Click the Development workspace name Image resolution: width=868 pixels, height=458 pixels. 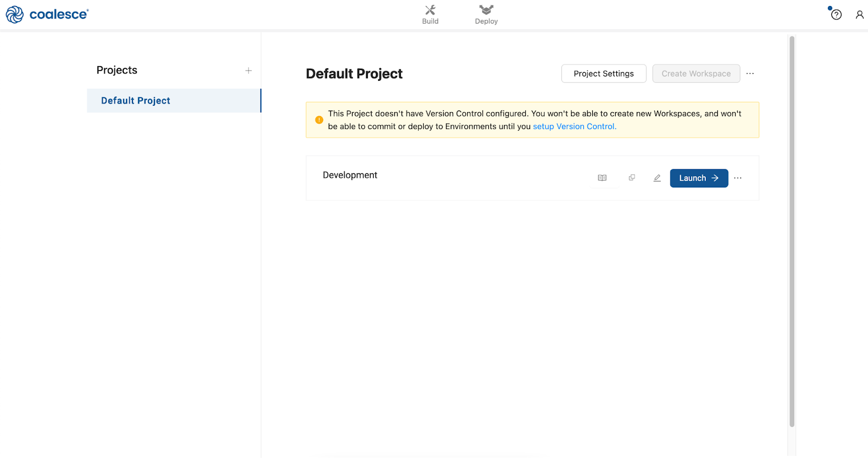click(x=350, y=175)
